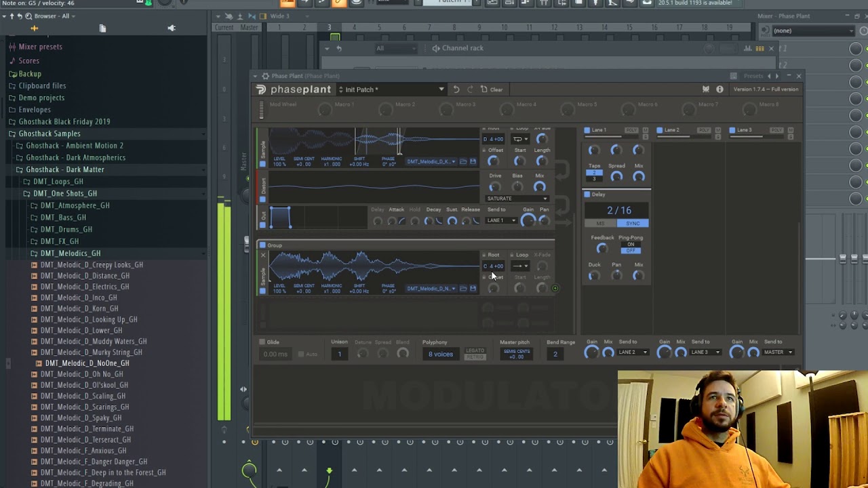Click the browser speaker preview icon

point(171,28)
